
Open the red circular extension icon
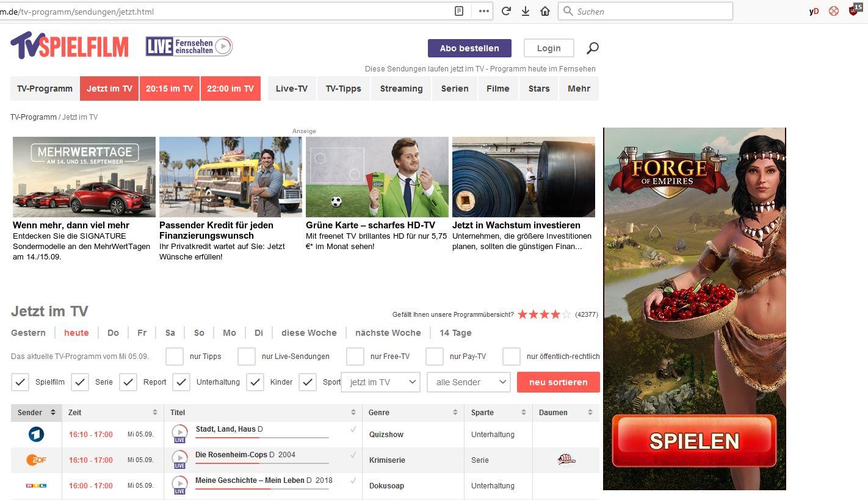(x=833, y=11)
